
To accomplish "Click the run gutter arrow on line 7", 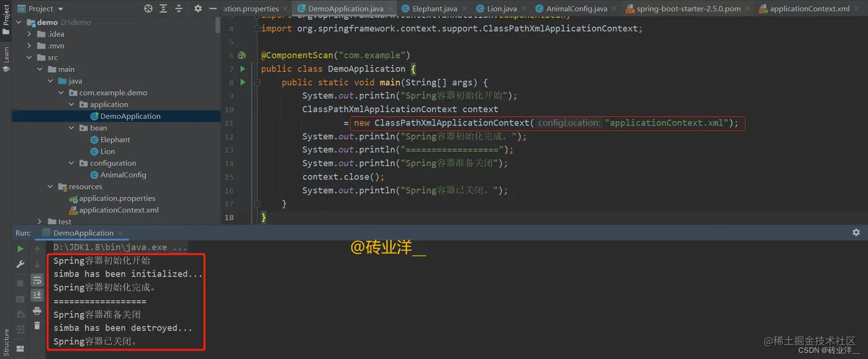I will 243,69.
